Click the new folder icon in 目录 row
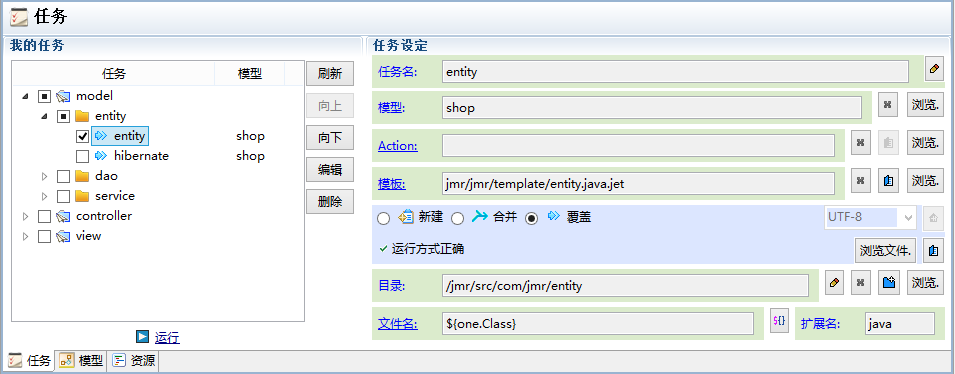955x374 pixels. click(x=889, y=283)
